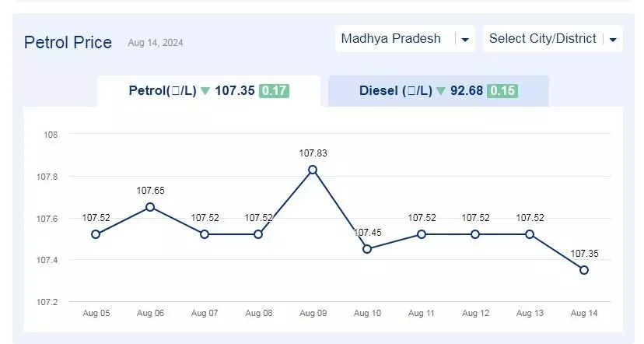Click the green 0.15 diesel change badge

point(502,91)
